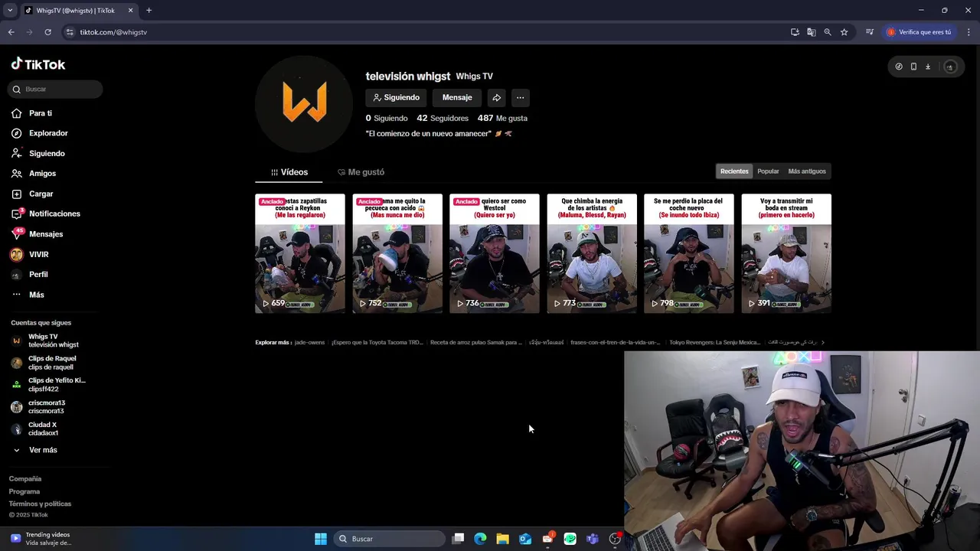Click the mobile app phone icon

tap(913, 67)
